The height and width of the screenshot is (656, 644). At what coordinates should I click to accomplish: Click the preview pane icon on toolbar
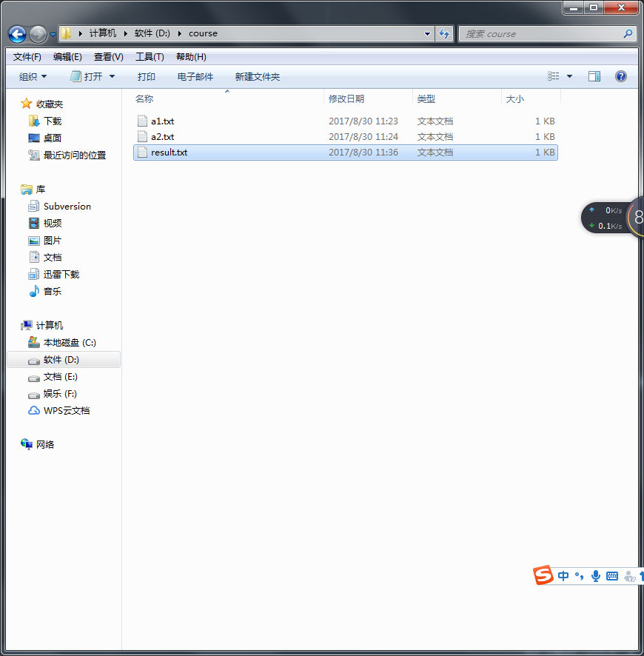click(594, 76)
